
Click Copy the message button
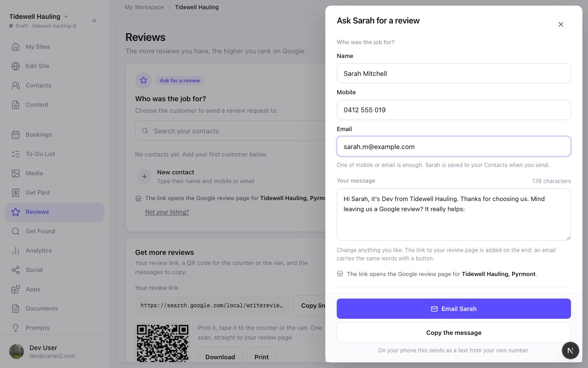click(453, 333)
